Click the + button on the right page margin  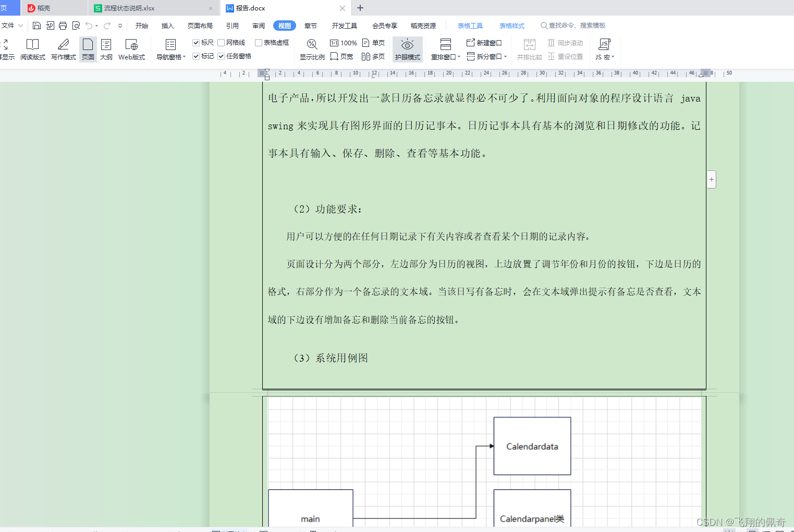tap(711, 179)
